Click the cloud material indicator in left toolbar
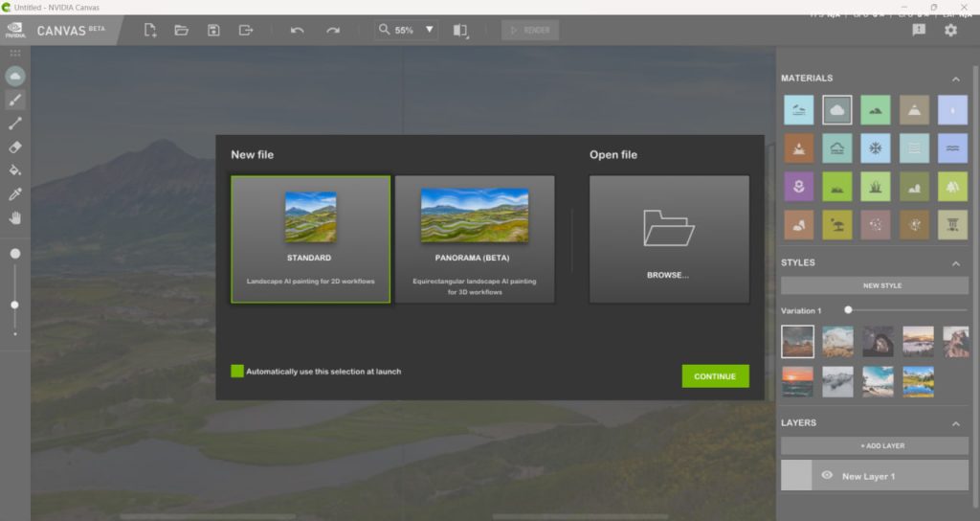Viewport: 980px width, 521px height. point(15,77)
